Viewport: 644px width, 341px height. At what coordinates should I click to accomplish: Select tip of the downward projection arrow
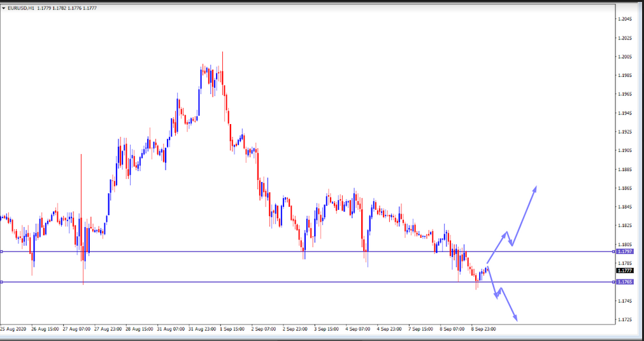[516, 320]
